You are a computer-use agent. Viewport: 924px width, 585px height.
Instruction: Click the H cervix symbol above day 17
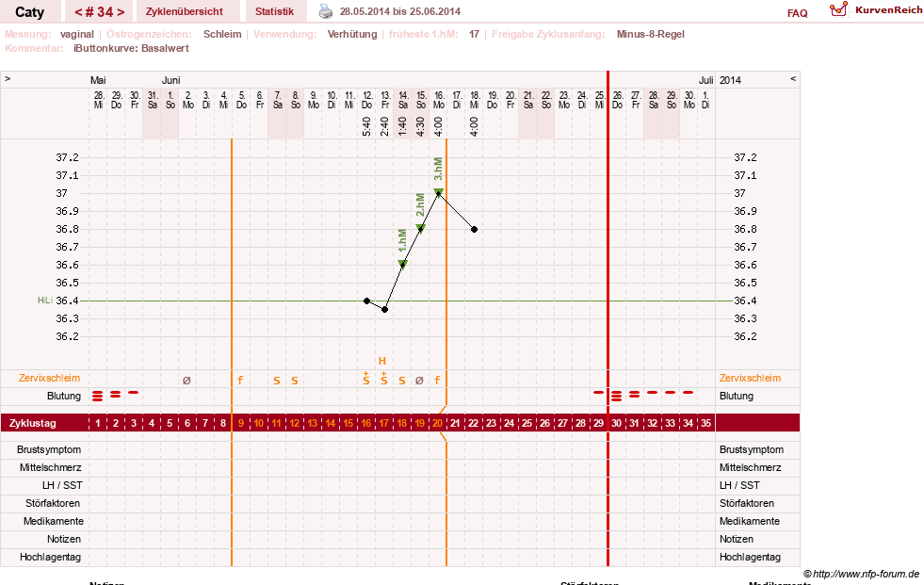coord(381,361)
